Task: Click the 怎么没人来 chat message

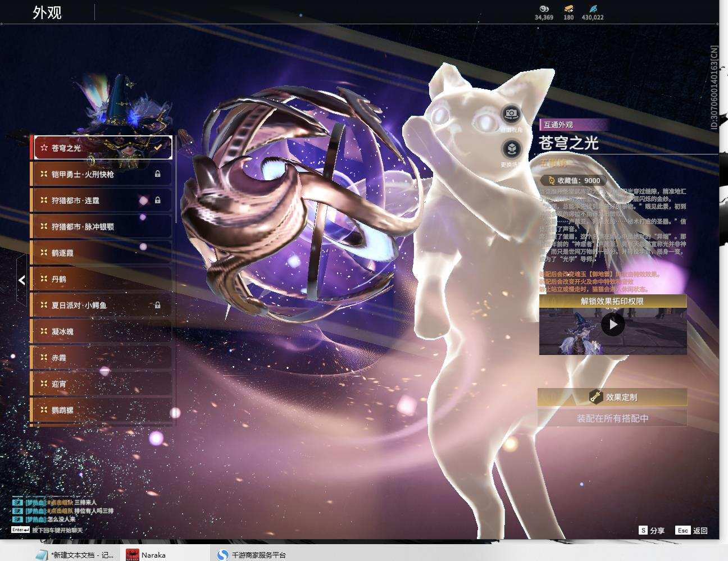Action: point(61,519)
